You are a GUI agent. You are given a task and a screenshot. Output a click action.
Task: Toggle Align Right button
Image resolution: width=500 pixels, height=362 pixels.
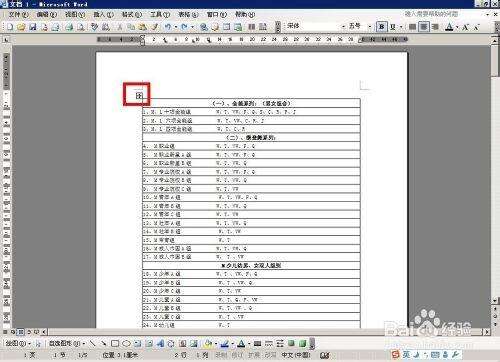[435, 26]
